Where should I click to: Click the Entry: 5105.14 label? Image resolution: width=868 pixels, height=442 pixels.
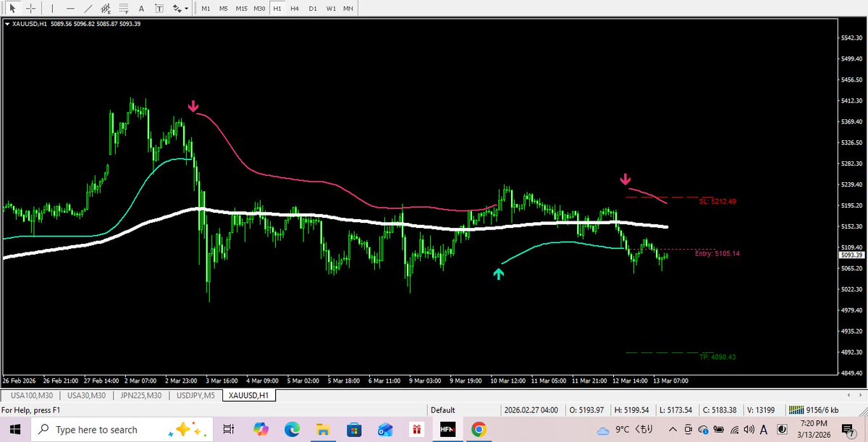[717, 253]
